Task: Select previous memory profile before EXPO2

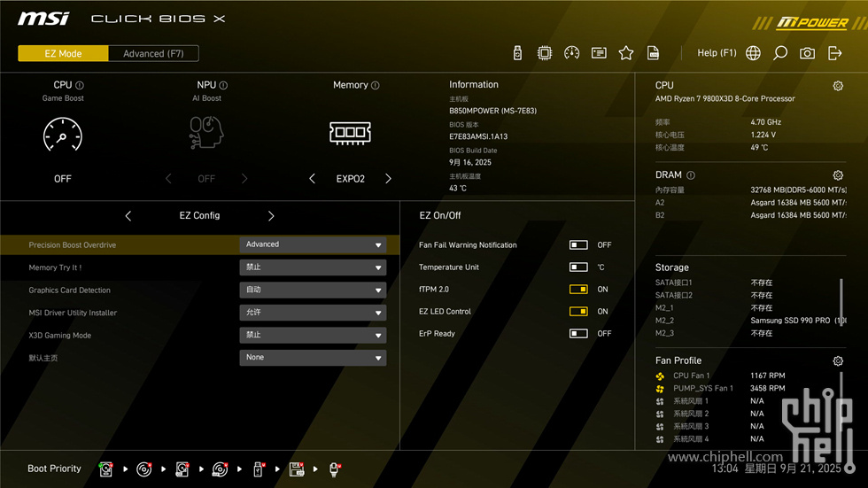Action: pyautogui.click(x=312, y=179)
